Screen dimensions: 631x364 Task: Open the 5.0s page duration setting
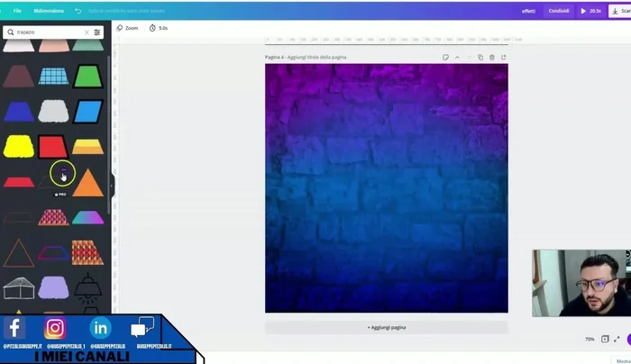pyautogui.click(x=159, y=28)
